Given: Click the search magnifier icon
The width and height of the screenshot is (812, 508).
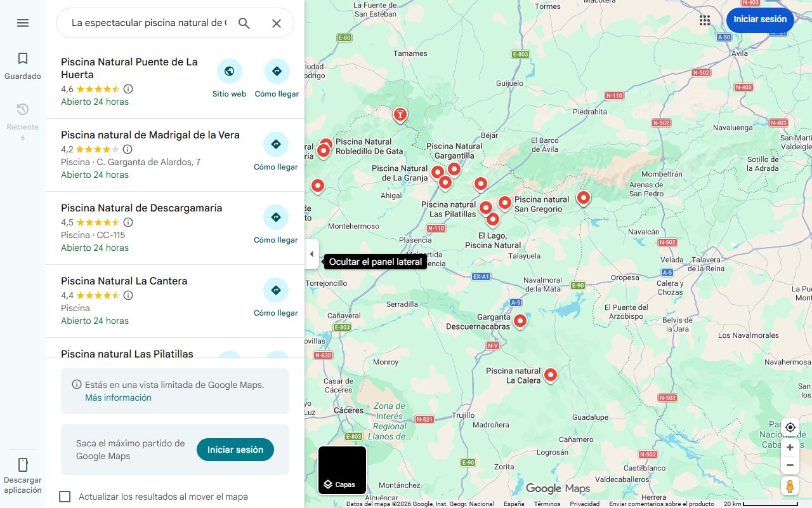Looking at the screenshot, I should (244, 23).
